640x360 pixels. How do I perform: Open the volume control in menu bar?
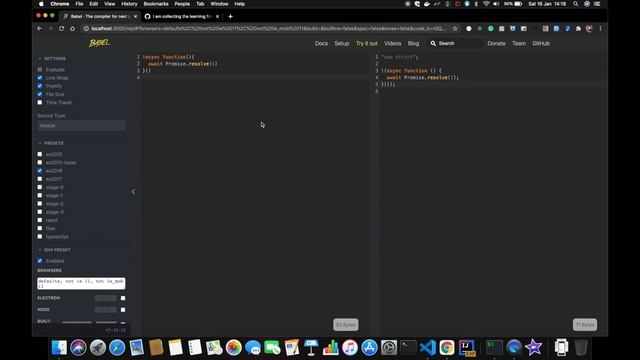click(x=496, y=4)
